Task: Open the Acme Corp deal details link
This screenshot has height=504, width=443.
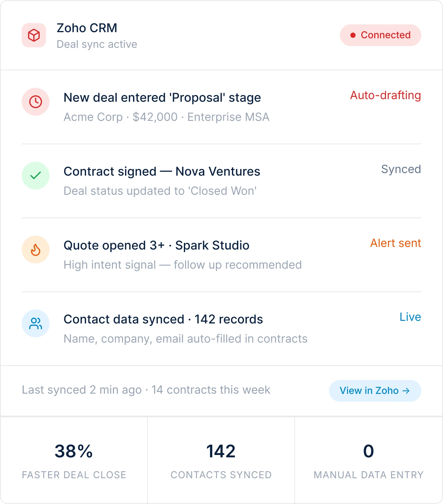Action: pyautogui.click(x=166, y=117)
